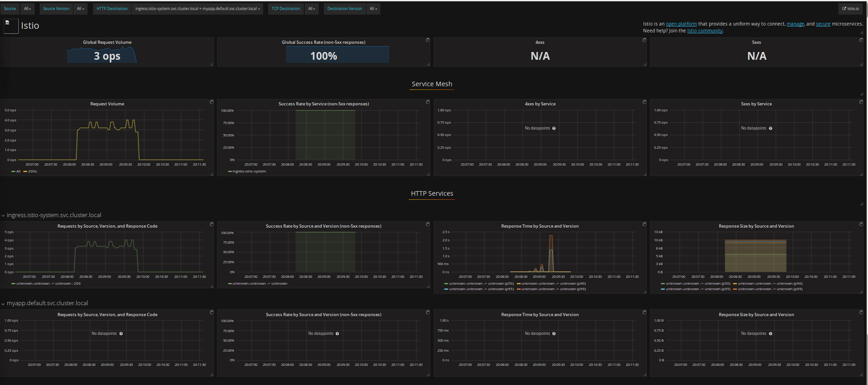Click the Source Version variable label

(57, 9)
